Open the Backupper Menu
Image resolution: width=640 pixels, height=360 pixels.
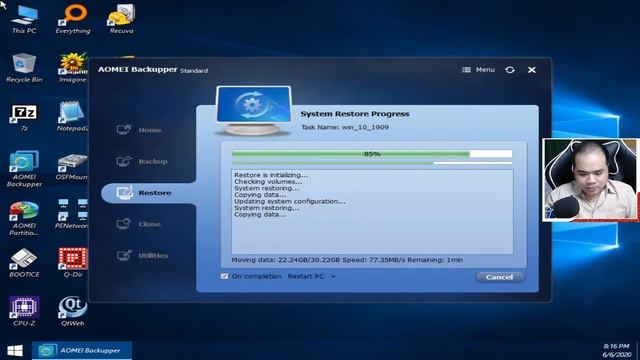(478, 70)
